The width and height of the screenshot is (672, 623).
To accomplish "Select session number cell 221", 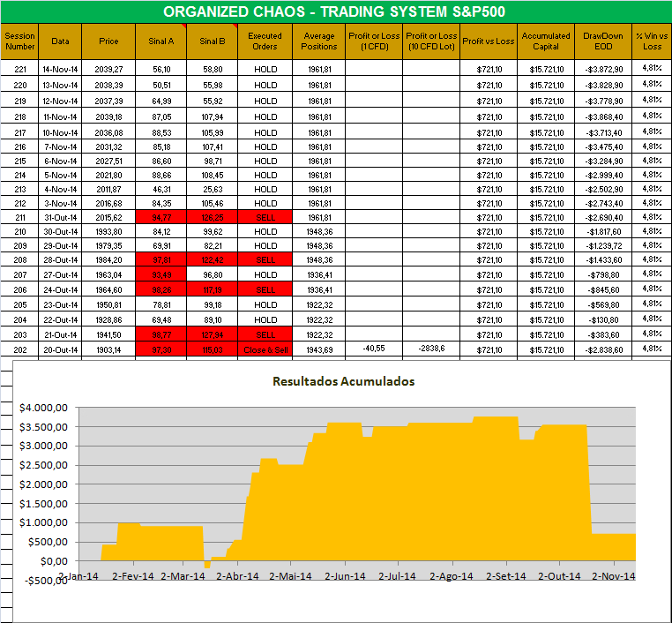I will (19, 69).
